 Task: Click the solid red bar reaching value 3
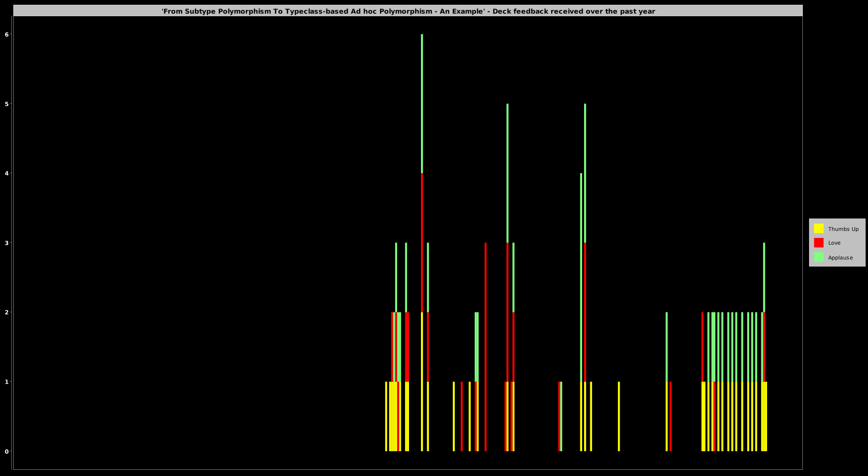(486, 347)
